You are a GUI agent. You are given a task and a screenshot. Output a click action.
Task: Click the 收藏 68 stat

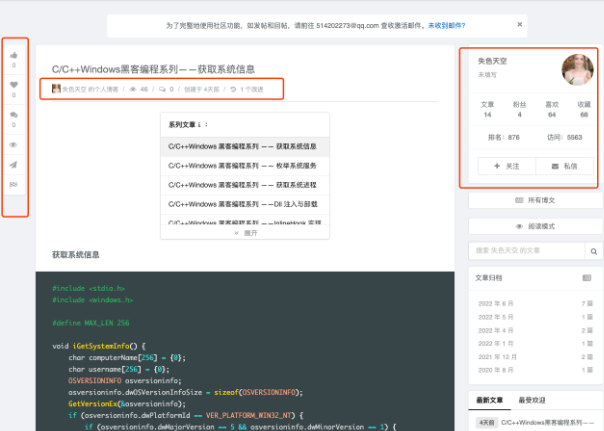[584, 109]
